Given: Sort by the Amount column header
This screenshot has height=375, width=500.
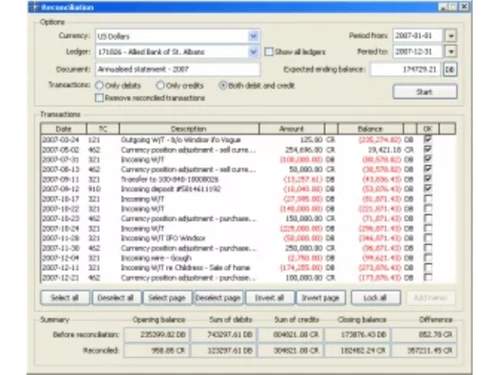Looking at the screenshot, I should 292,129.
